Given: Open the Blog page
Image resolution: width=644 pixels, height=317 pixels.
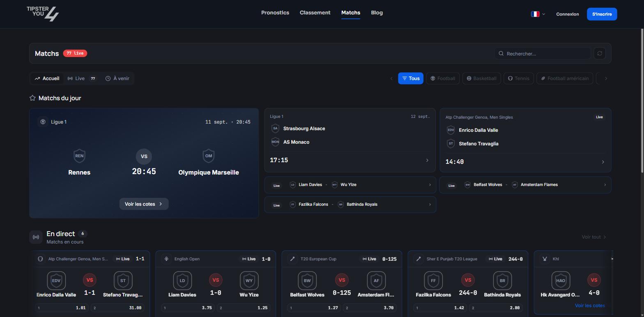Looking at the screenshot, I should (377, 13).
